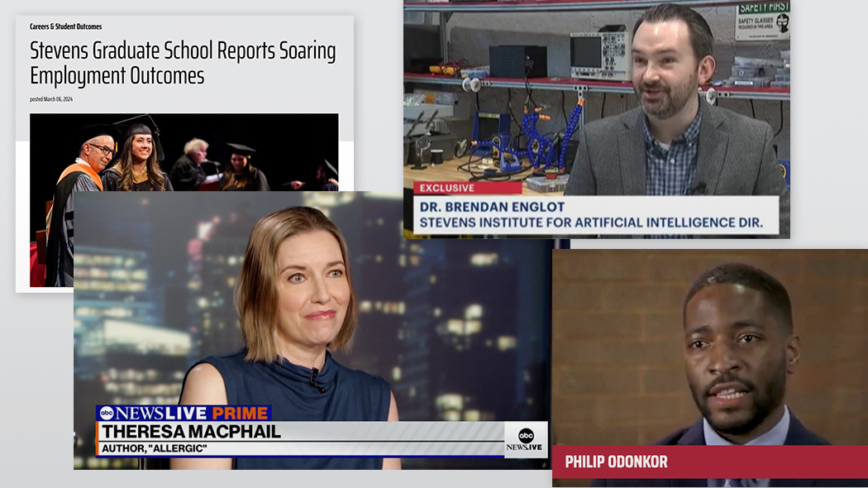Click the ABC News Live Prime logo
The image size is (868, 488).
point(183,413)
